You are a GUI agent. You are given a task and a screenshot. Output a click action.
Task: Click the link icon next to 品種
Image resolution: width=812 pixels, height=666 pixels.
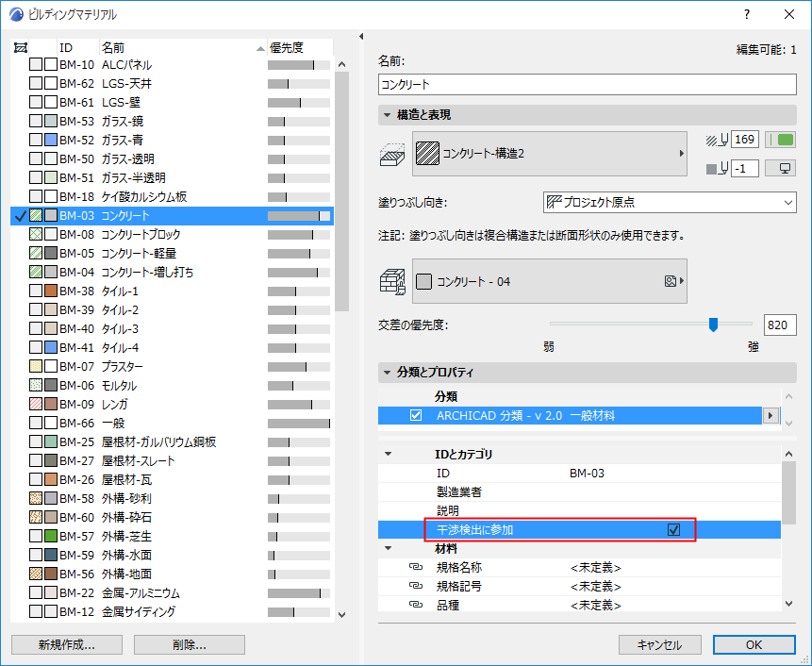pos(415,605)
